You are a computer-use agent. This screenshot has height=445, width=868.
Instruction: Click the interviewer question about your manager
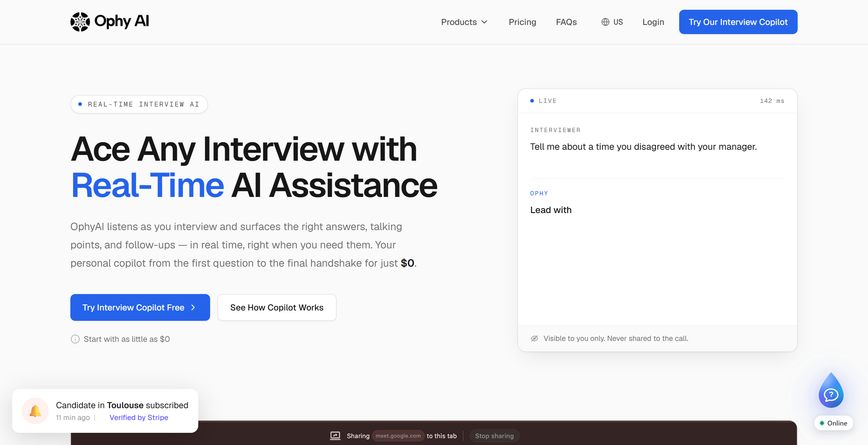coord(643,146)
